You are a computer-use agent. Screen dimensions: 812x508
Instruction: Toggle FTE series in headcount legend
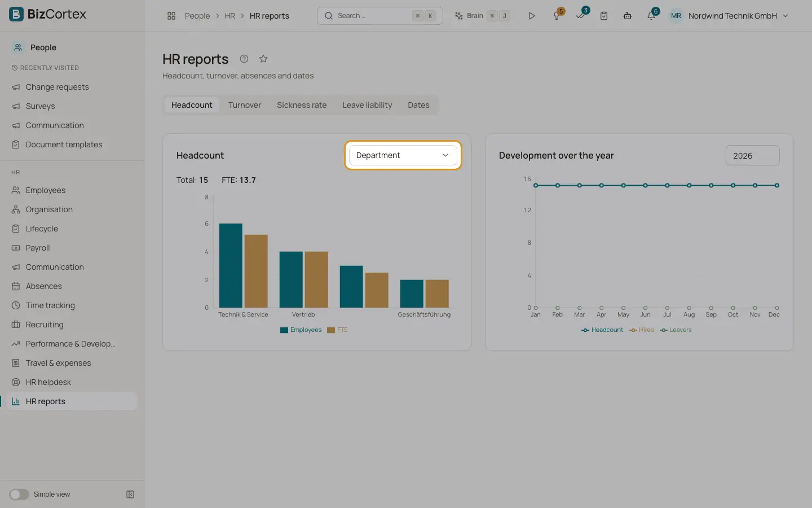[337, 330]
